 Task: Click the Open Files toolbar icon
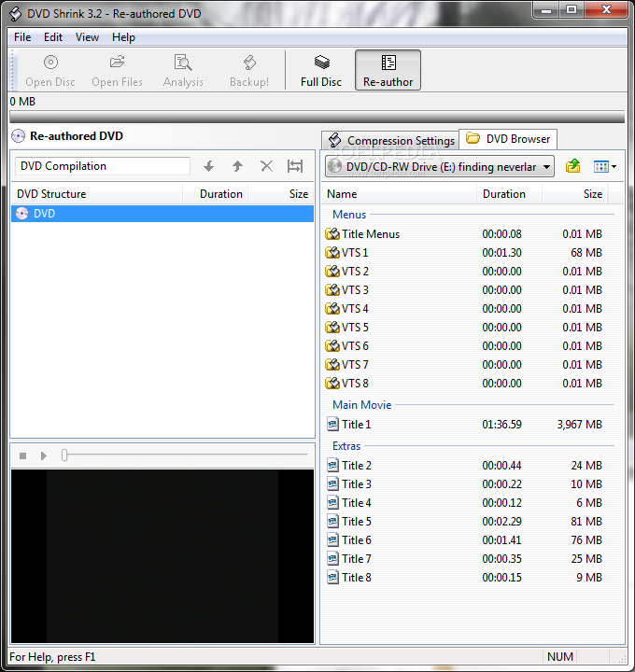coord(117,63)
